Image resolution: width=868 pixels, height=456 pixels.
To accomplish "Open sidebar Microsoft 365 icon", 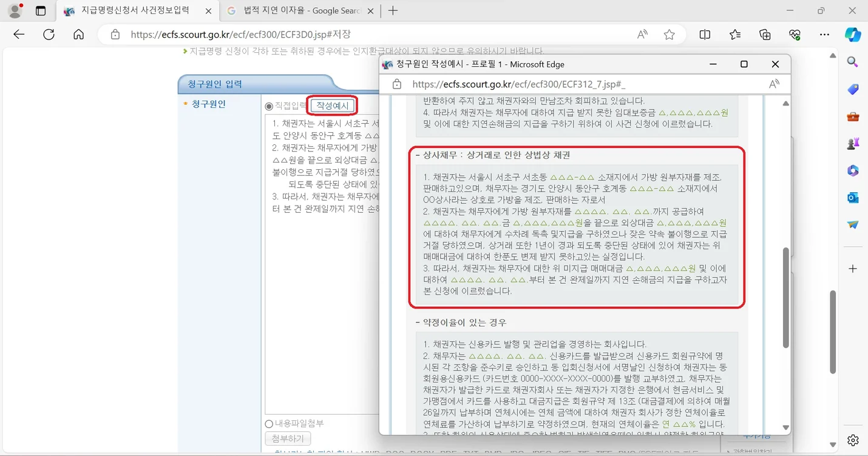I will click(x=853, y=171).
